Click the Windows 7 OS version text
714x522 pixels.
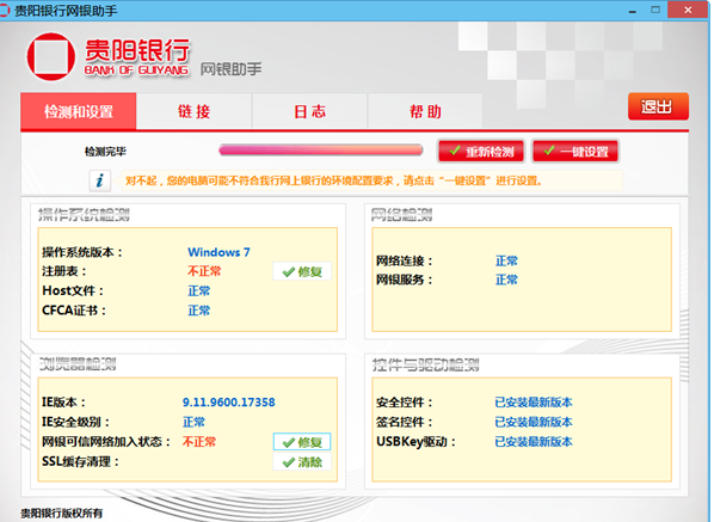(219, 252)
